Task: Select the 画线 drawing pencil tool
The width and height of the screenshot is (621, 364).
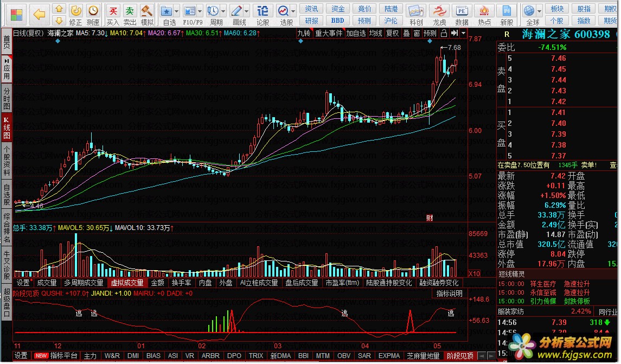Action: click(237, 15)
